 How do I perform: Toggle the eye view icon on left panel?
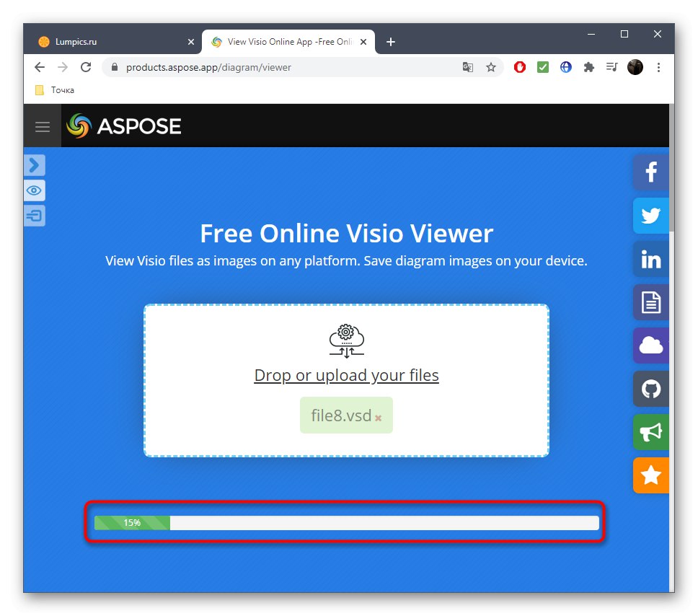35,190
